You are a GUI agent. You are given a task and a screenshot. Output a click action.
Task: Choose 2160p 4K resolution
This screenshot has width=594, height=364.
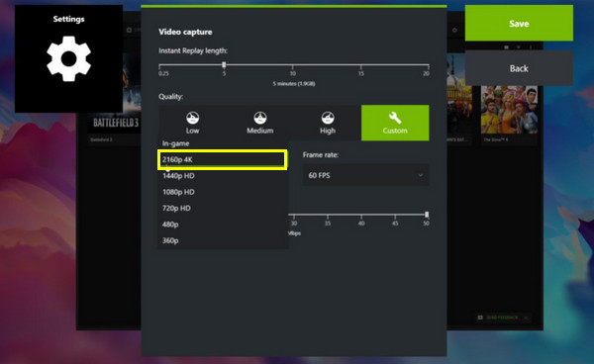223,159
